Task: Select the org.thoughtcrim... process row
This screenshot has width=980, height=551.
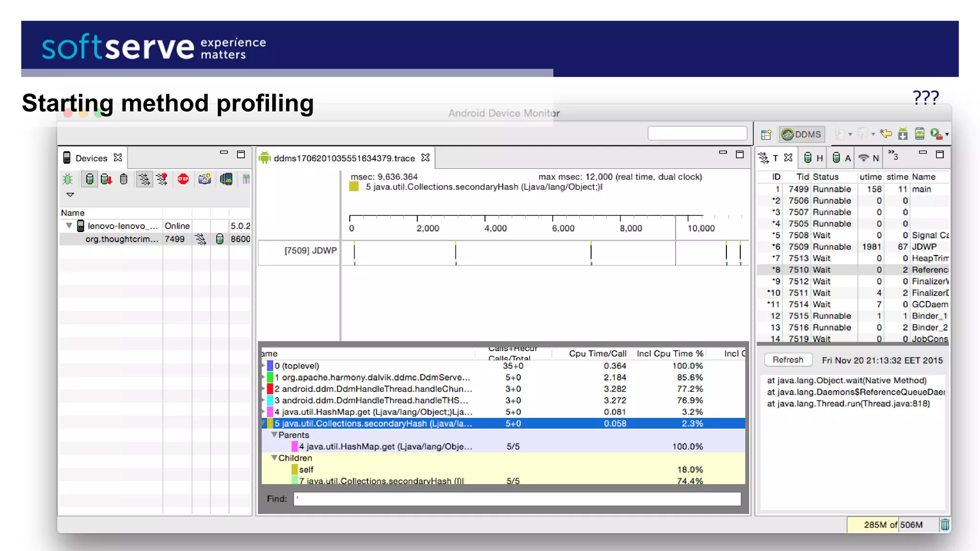Action: 156,239
